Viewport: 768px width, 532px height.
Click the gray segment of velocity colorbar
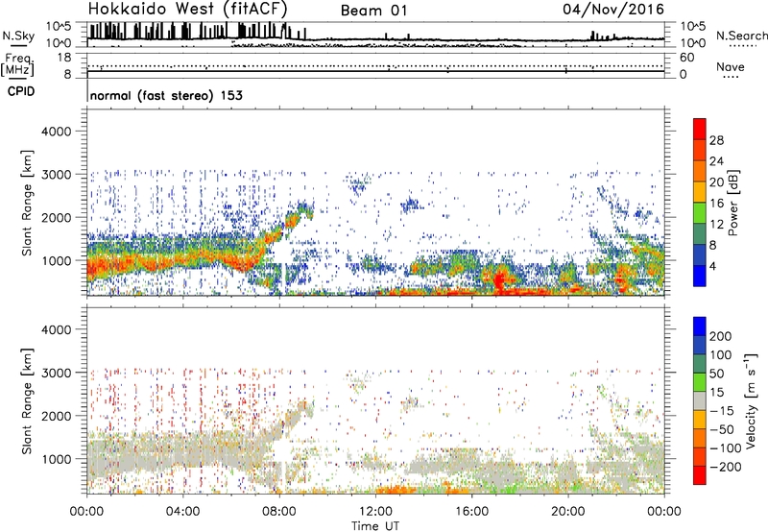click(700, 401)
